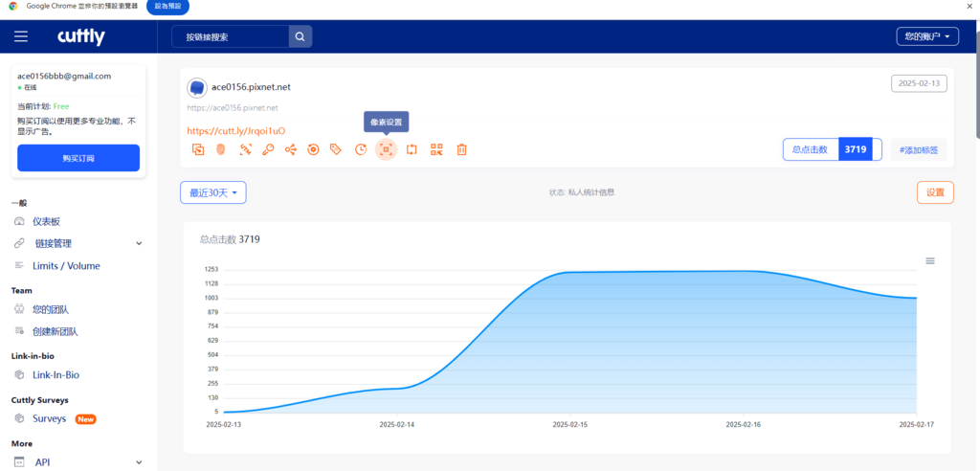
Task: Click the New badge next to Surveys
Action: 85,419
